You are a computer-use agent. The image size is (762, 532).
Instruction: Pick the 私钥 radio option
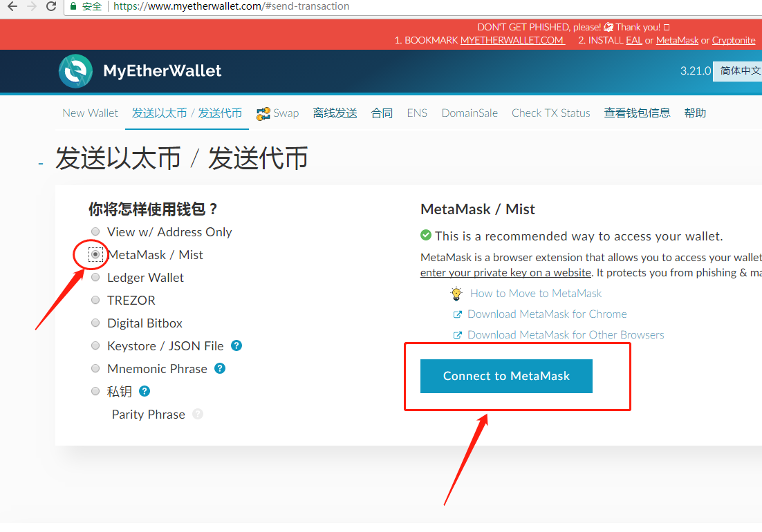point(95,391)
